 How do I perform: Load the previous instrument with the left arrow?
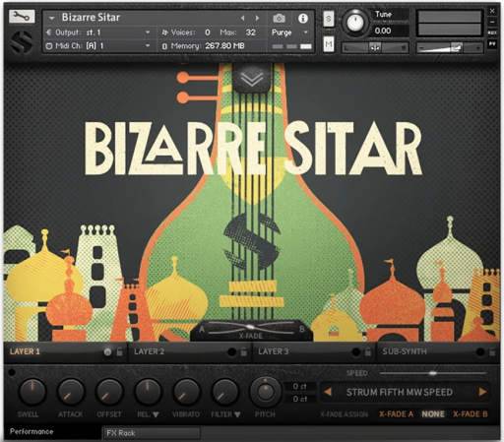[x=242, y=18]
